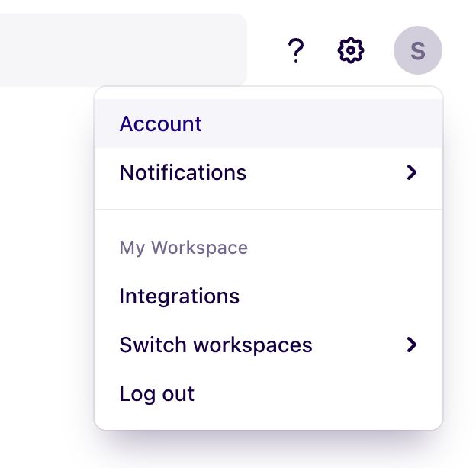Image resolution: width=476 pixels, height=468 pixels.
Task: Expand the Switch workspaces chevron arrow
Action: click(x=412, y=345)
